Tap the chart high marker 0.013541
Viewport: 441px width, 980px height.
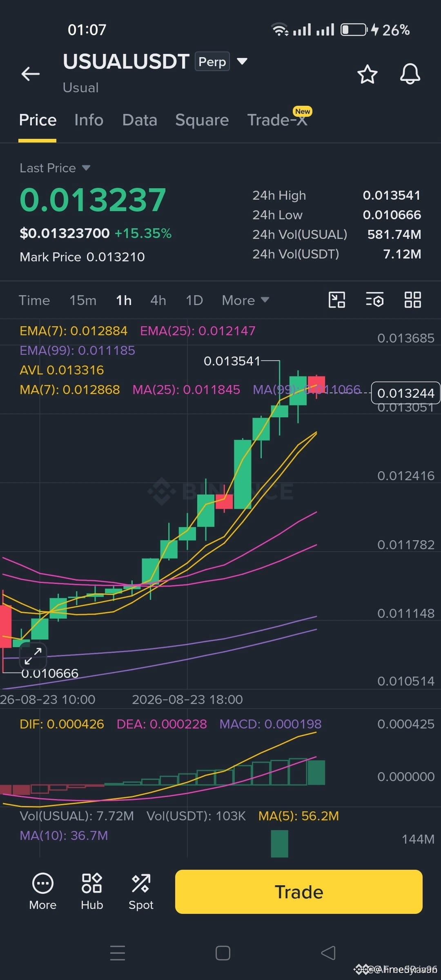[x=232, y=361]
